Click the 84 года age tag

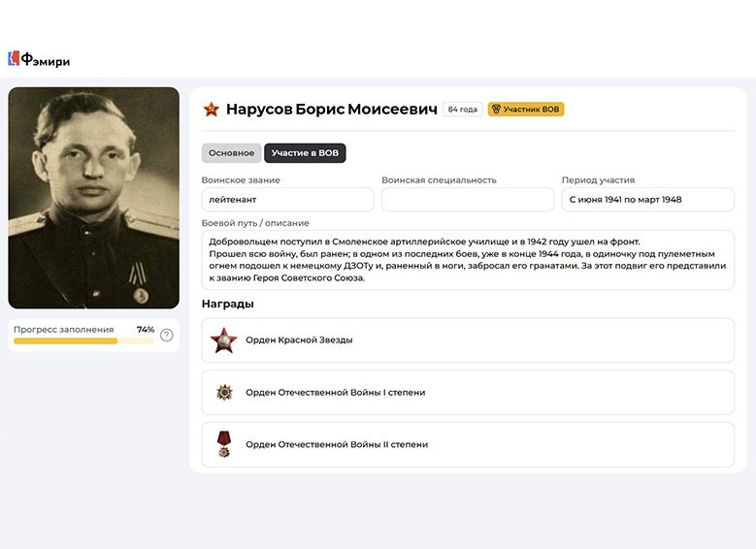click(462, 110)
